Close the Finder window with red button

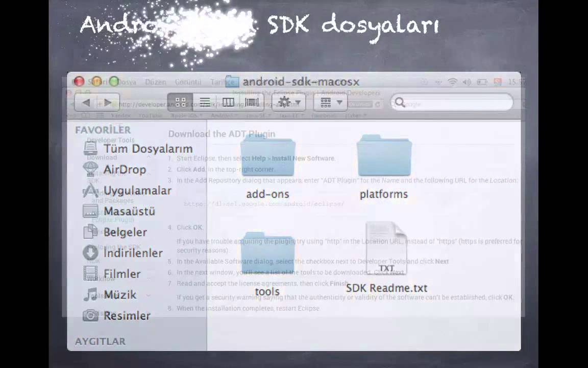[x=79, y=81]
